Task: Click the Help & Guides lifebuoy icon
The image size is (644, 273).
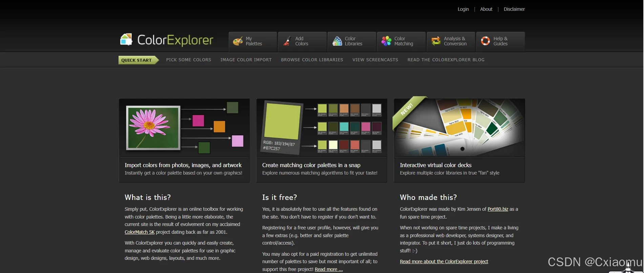Action: (485, 41)
